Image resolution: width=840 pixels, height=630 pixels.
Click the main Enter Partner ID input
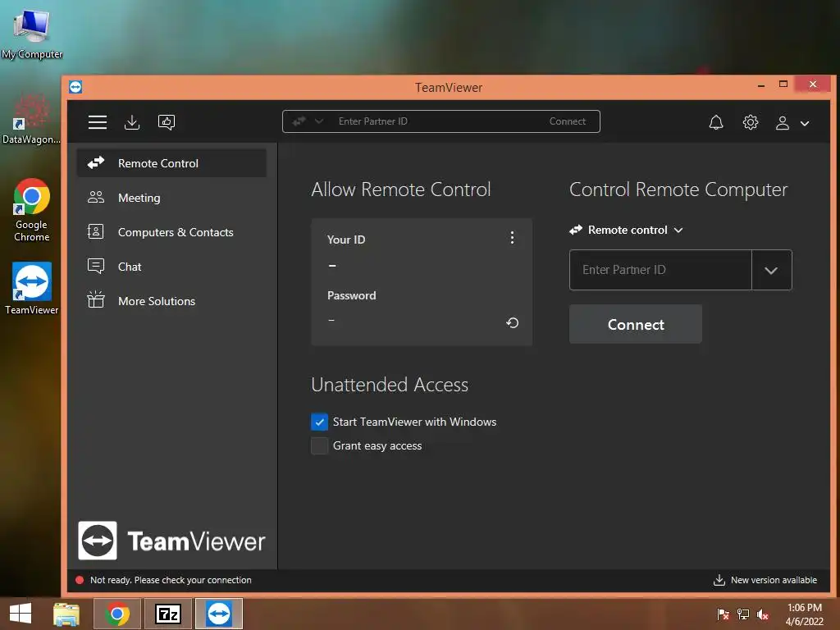coord(660,269)
